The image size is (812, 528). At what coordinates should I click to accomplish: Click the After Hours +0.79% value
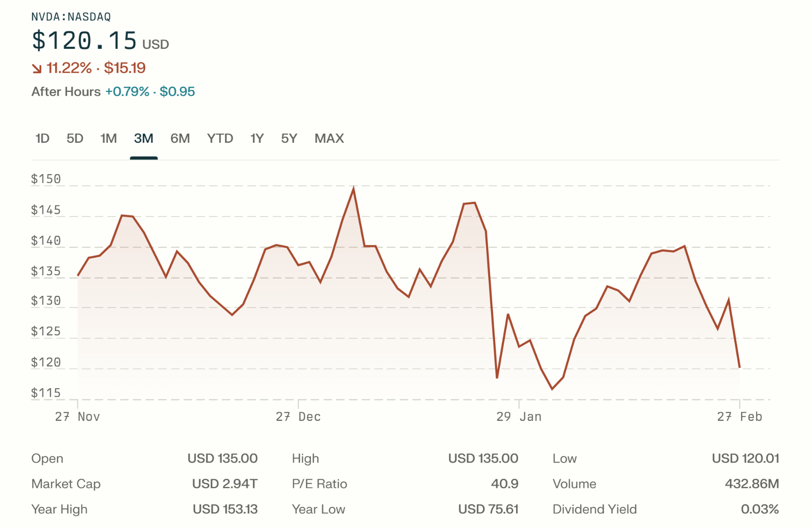coord(127,91)
